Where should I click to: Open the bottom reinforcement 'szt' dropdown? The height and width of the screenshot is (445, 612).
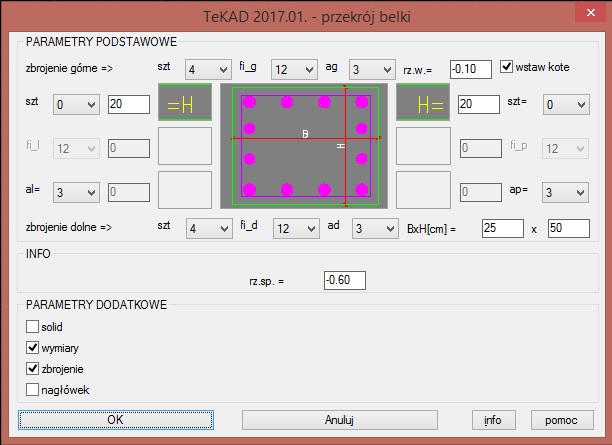tap(209, 228)
